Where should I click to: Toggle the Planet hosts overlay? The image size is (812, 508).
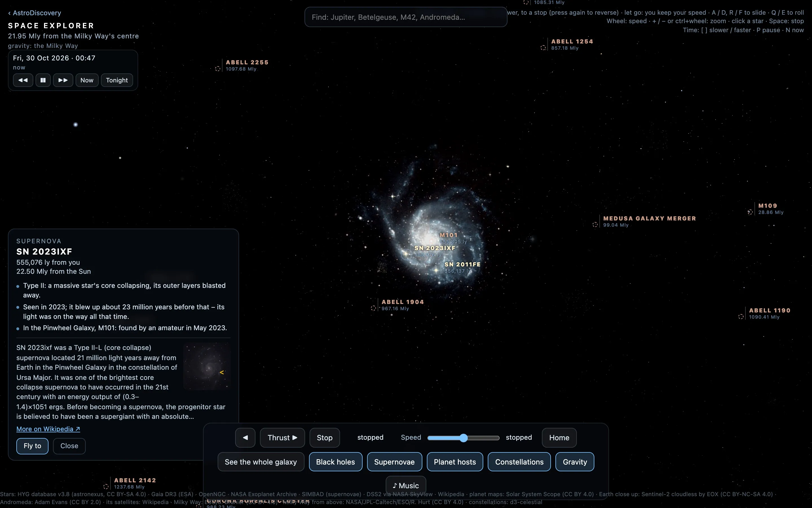point(455,462)
